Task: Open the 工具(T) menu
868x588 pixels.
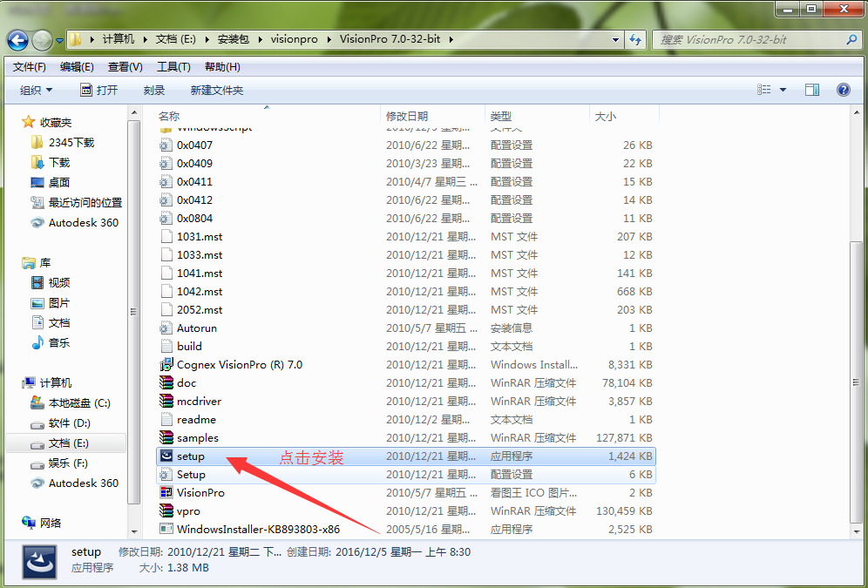Action: (173, 67)
